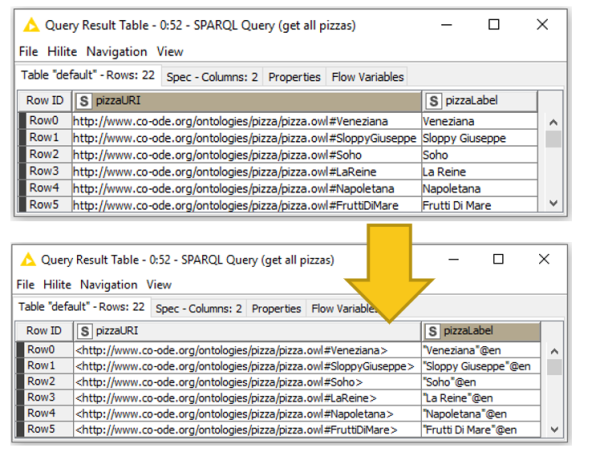
Task: Click pizzaLabel column header in upper window
Action: click(x=479, y=101)
